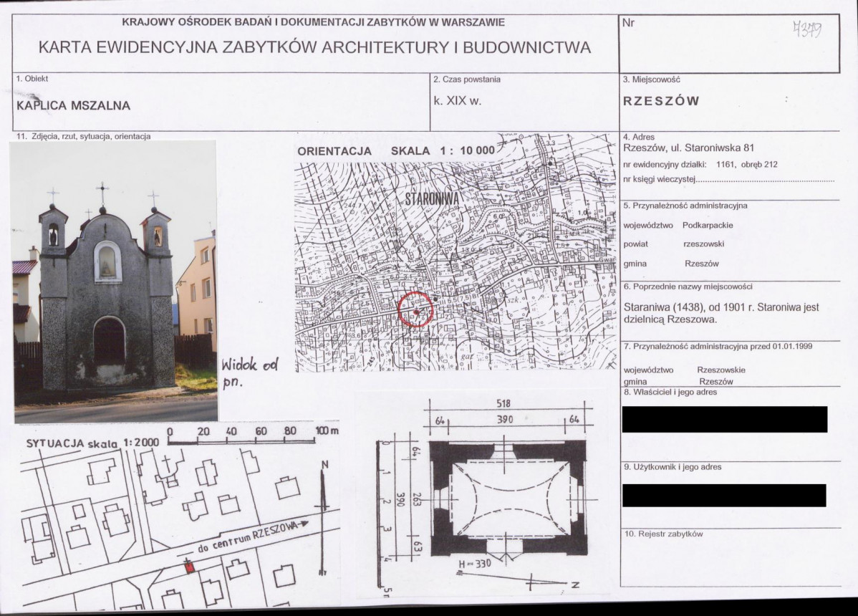Click the 0–100 m scale bar
The width and height of the screenshot is (858, 616).
click(x=253, y=436)
